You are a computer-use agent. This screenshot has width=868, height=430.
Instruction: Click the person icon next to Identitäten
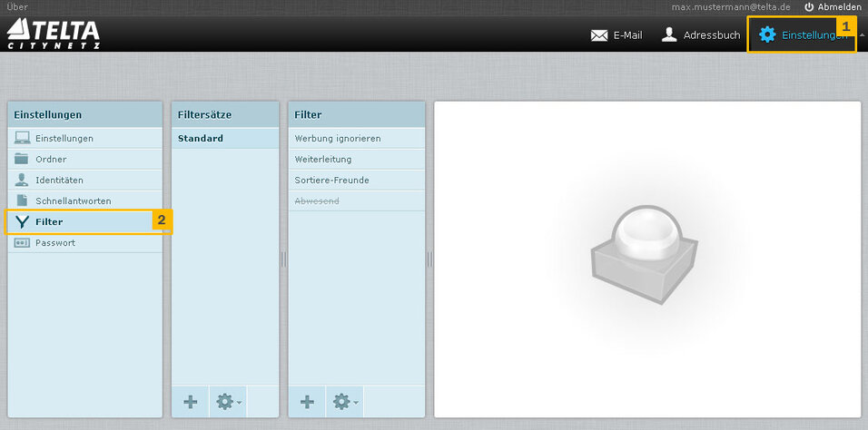pyautogui.click(x=22, y=180)
